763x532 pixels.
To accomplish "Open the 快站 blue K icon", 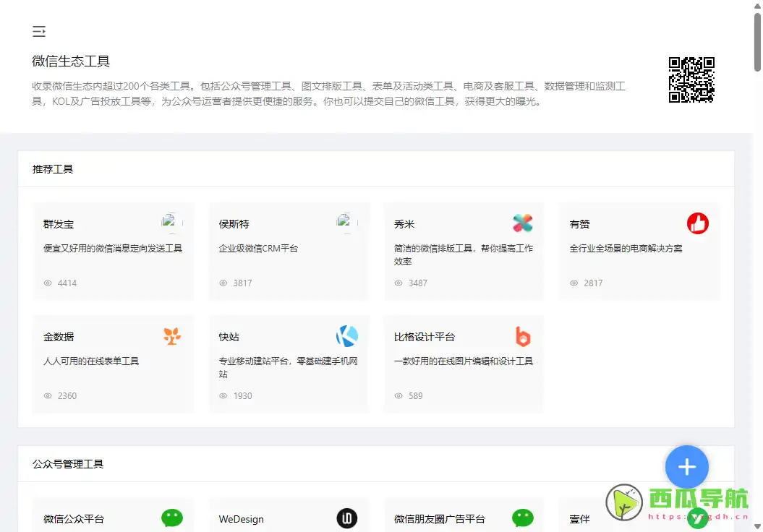I will pos(347,336).
